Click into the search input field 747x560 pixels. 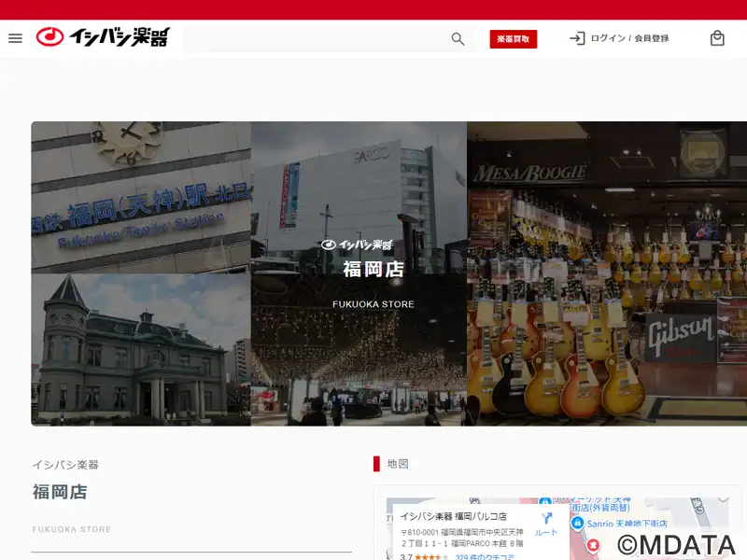(x=317, y=38)
